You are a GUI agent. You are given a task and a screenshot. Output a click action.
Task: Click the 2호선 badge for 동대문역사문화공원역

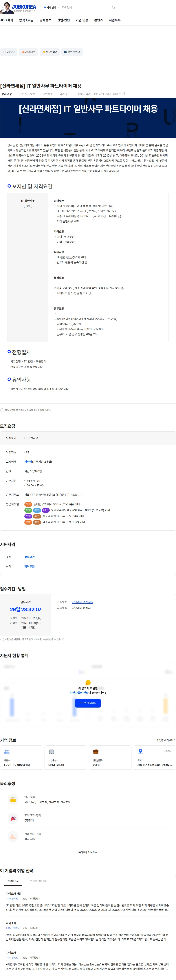[28, 510]
